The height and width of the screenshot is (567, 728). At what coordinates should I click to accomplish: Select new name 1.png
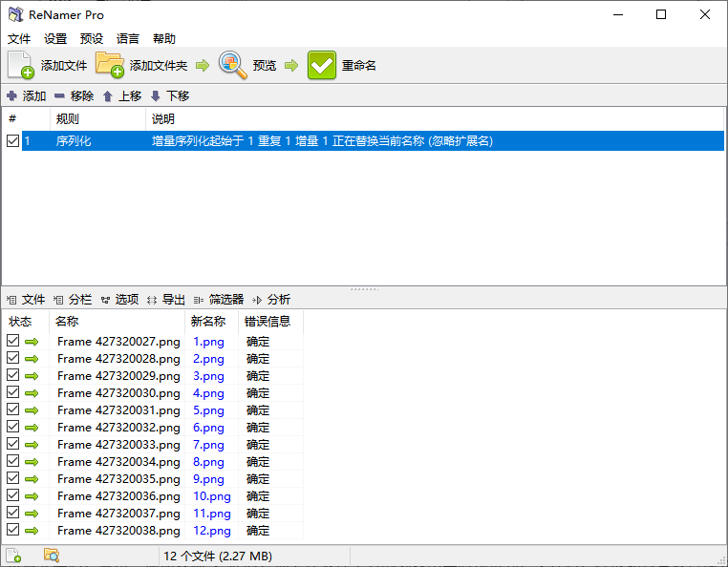pos(208,342)
